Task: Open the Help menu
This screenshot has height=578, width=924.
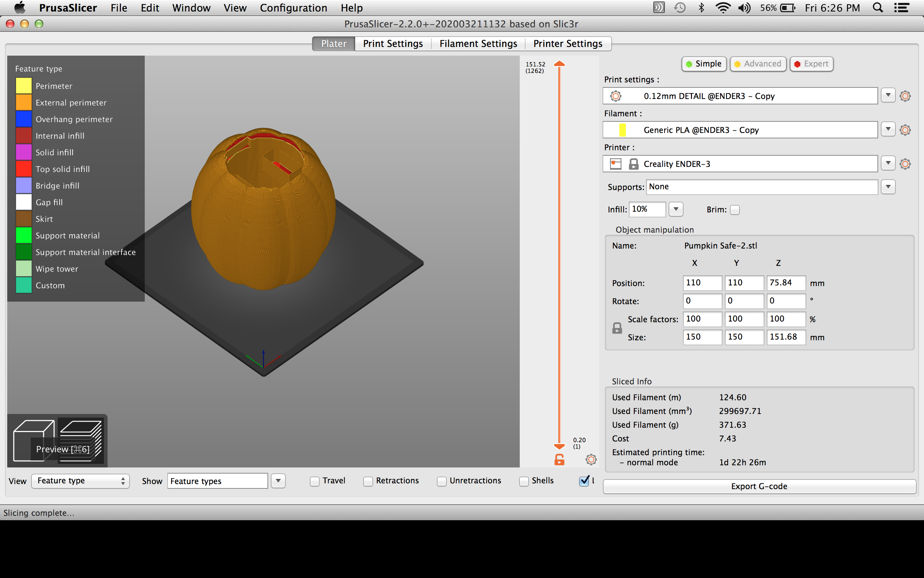Action: [352, 8]
